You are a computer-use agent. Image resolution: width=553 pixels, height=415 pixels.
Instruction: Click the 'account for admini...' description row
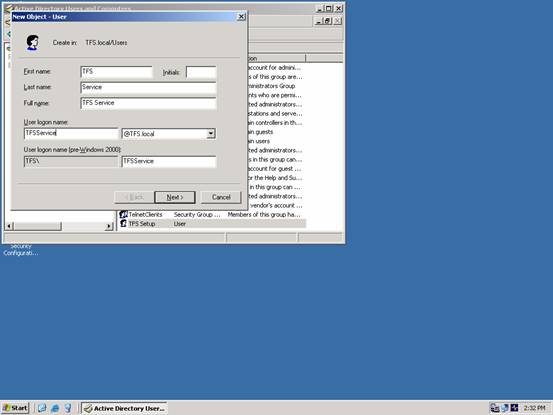tap(274, 67)
